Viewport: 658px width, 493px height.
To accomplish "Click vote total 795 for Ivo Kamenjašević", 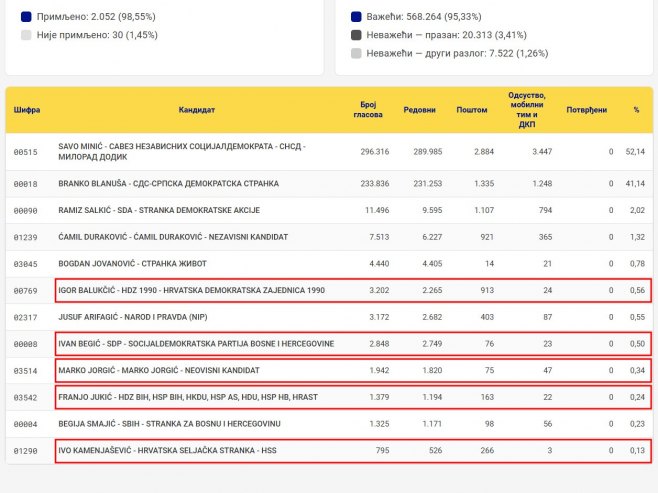I will [383, 451].
